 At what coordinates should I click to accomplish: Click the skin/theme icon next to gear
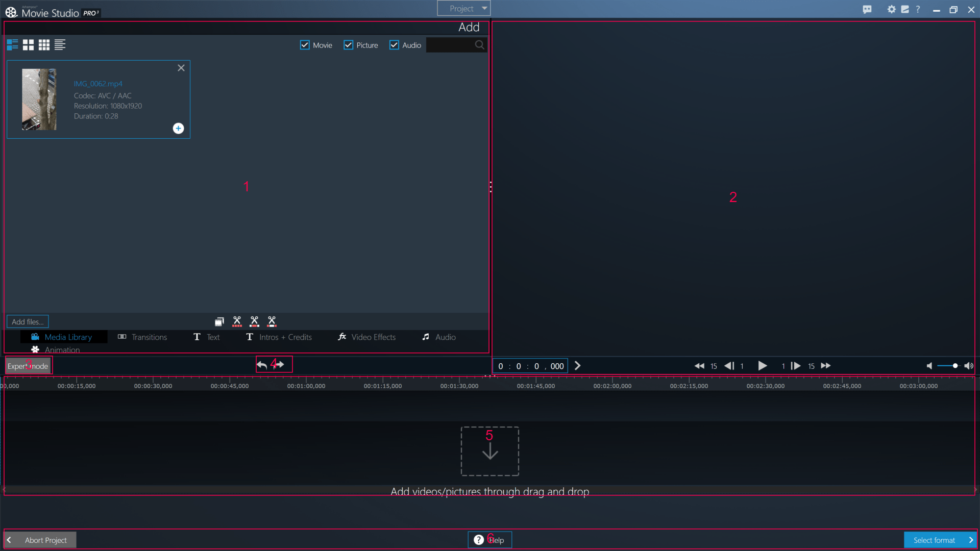coord(905,9)
